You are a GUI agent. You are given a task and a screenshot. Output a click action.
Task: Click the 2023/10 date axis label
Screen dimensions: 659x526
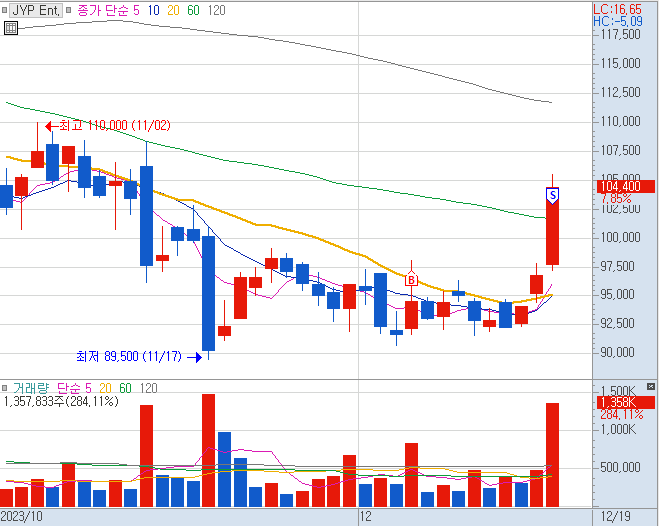point(21,516)
